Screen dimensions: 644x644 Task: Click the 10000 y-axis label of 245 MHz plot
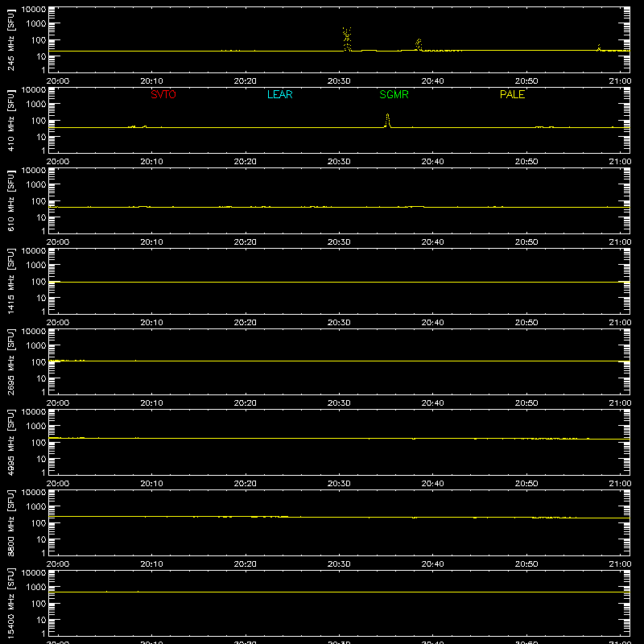click(34, 10)
